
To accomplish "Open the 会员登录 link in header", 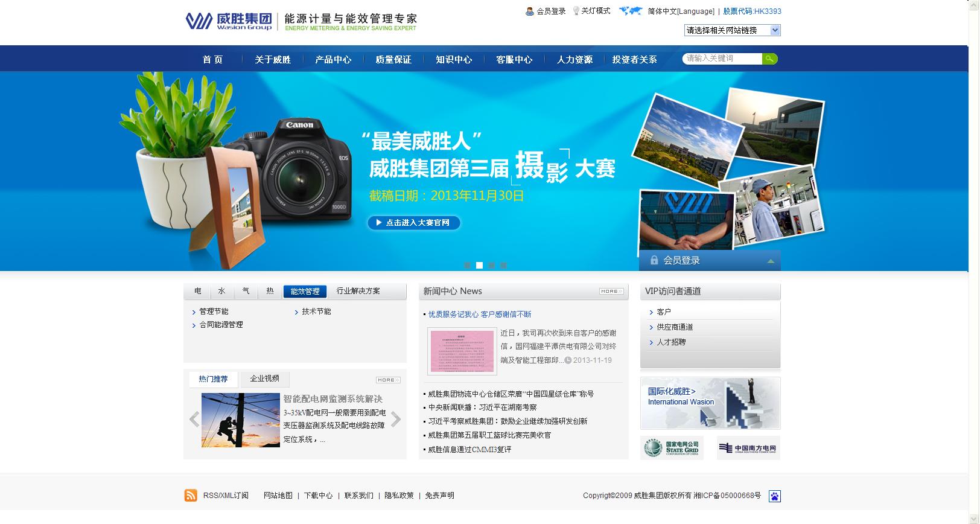I will click(552, 11).
